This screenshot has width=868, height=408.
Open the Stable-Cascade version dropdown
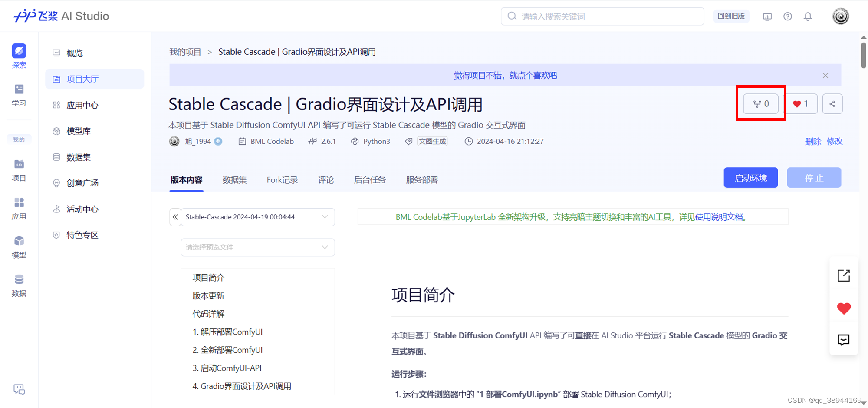[x=258, y=217]
